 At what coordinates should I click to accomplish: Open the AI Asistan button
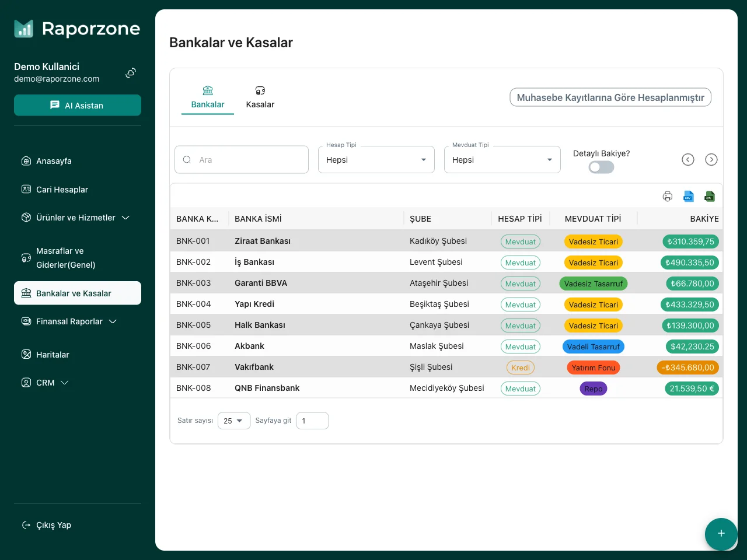(78, 106)
